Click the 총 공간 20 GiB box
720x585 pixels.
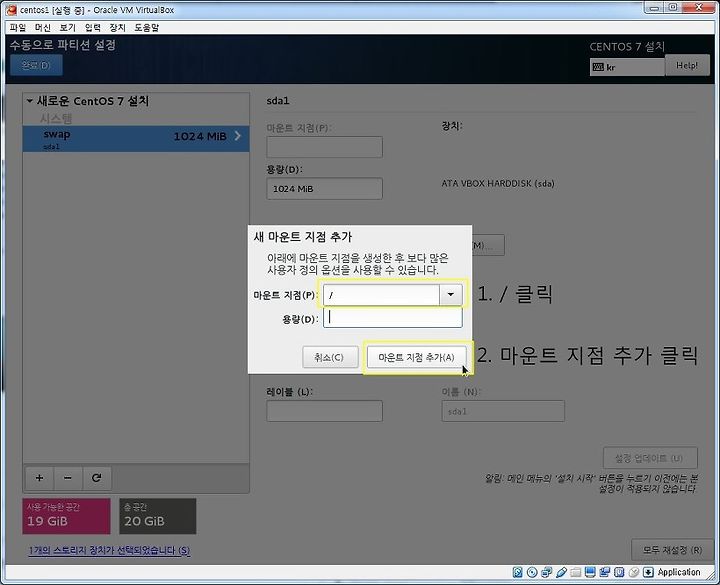tap(158, 516)
